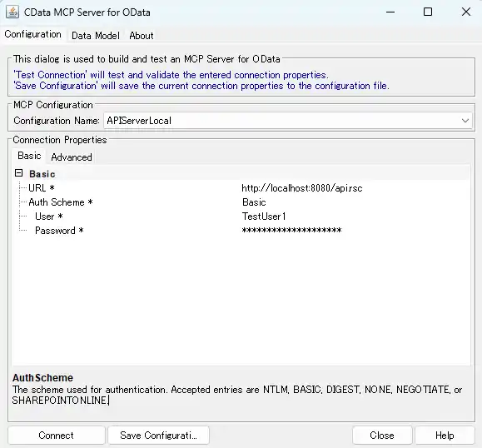Image resolution: width=482 pixels, height=448 pixels.
Task: Select the Basic connection properties tab
Action: [x=29, y=156]
